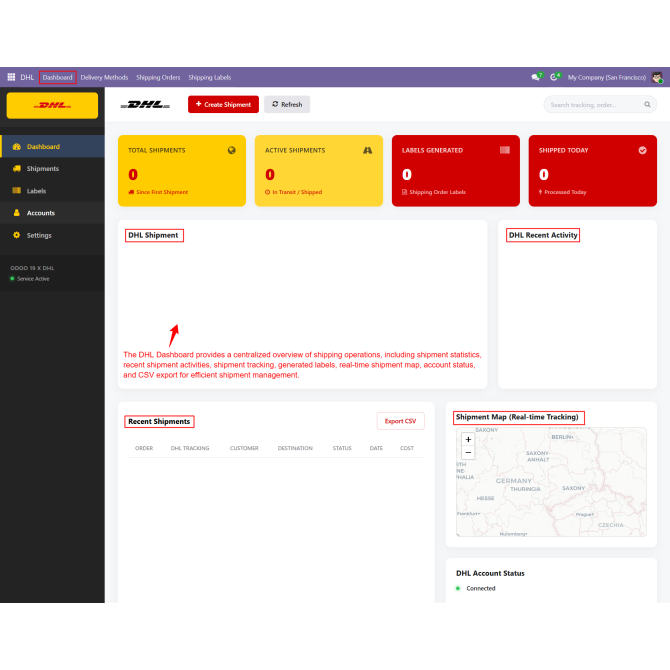
Task: Click the shipment map area
Action: 551,482
